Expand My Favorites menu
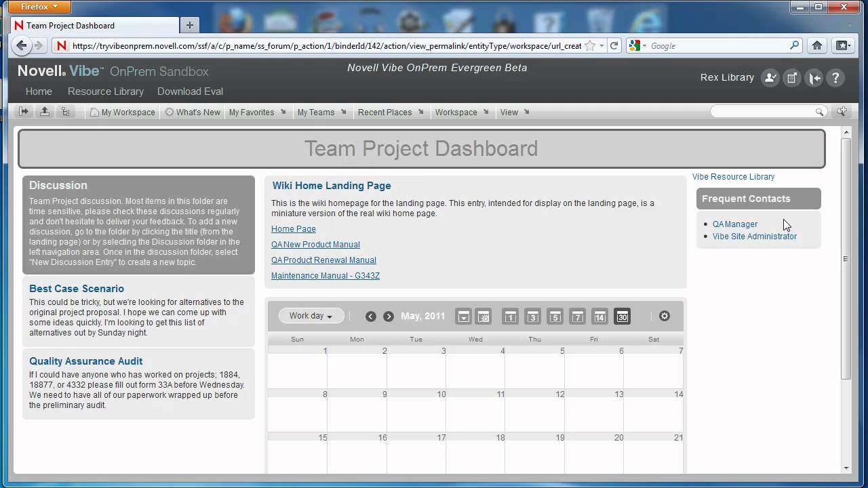The width and height of the screenshot is (868, 488). (x=258, y=113)
